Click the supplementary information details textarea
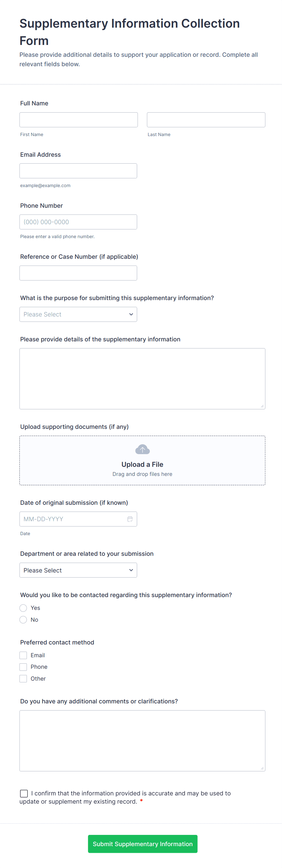 click(x=142, y=379)
